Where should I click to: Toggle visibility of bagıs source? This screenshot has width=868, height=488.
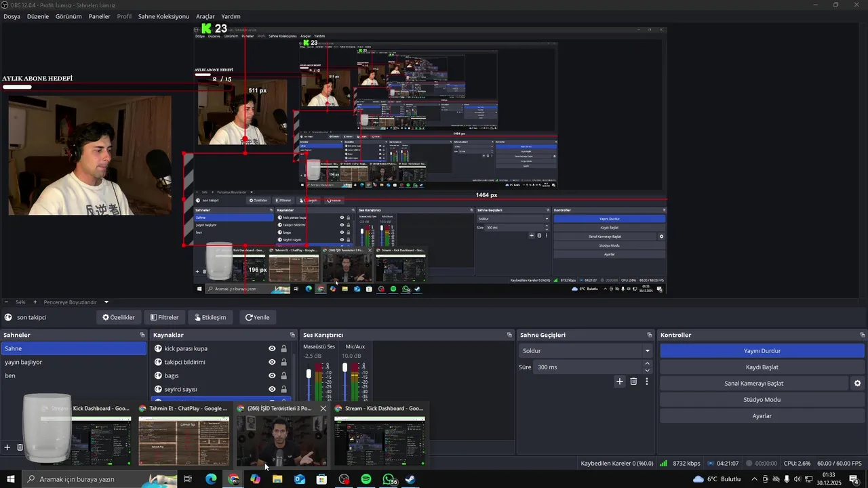coord(272,375)
